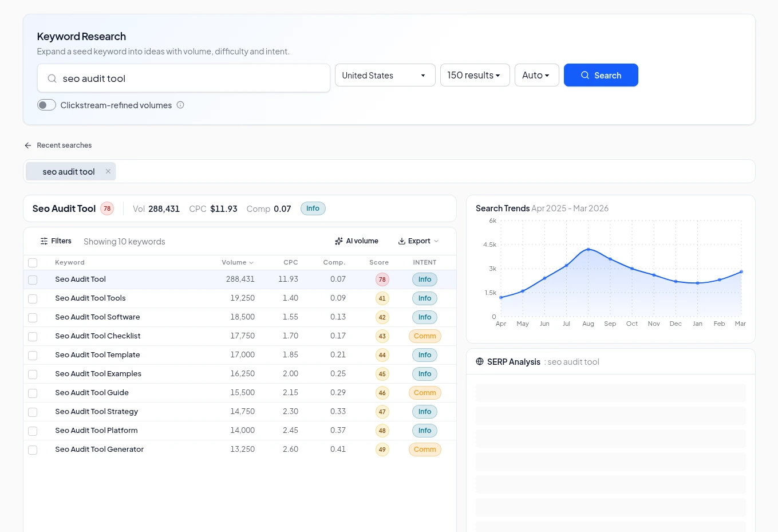
Task: Check Seo Audit Tool Examples row box
Action: pyautogui.click(x=33, y=375)
